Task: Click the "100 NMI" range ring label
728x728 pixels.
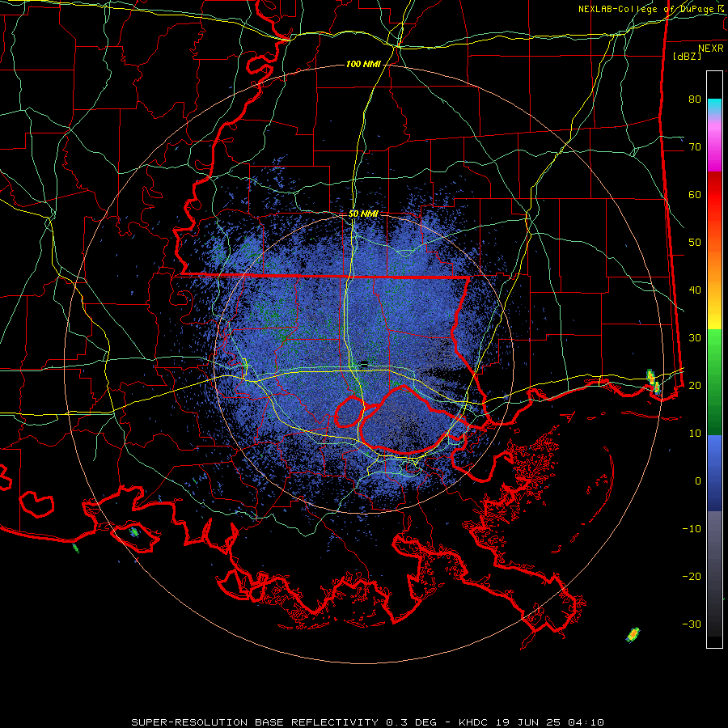Action: (363, 64)
